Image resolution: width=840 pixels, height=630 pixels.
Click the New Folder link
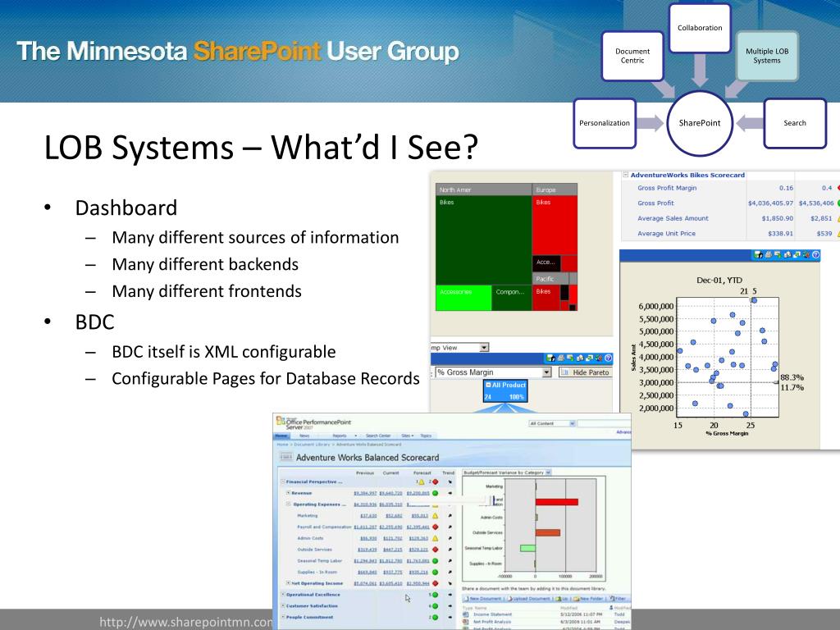click(x=587, y=598)
